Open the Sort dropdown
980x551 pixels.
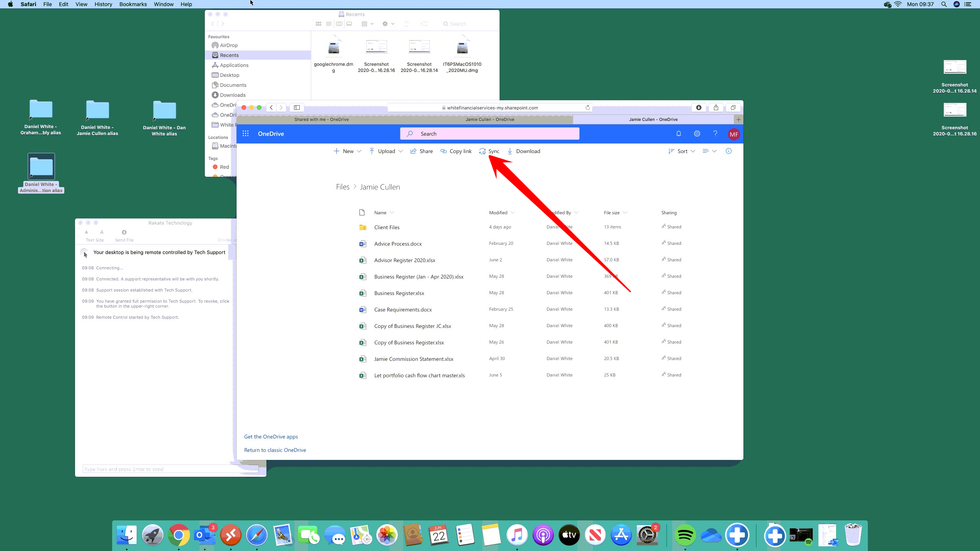(x=682, y=151)
